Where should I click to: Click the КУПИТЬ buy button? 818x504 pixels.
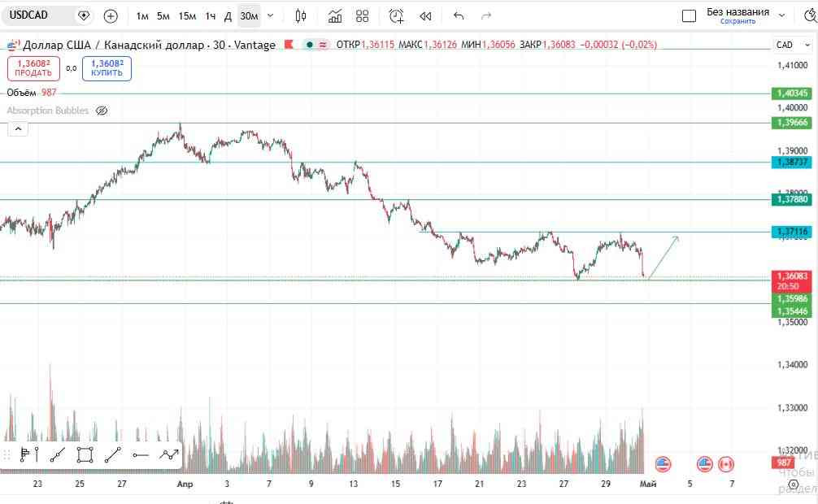(x=107, y=68)
